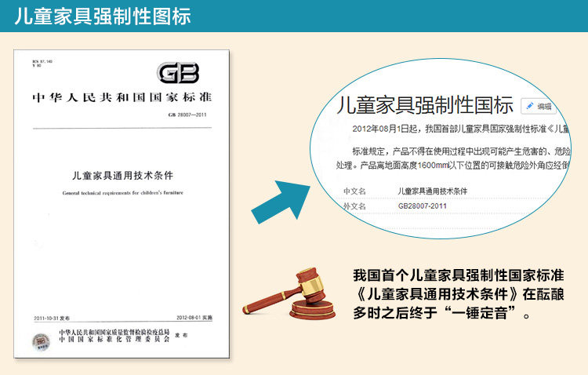The image size is (588, 375).
Task: Click the English subtitle General technical requirements
Action: [122, 193]
